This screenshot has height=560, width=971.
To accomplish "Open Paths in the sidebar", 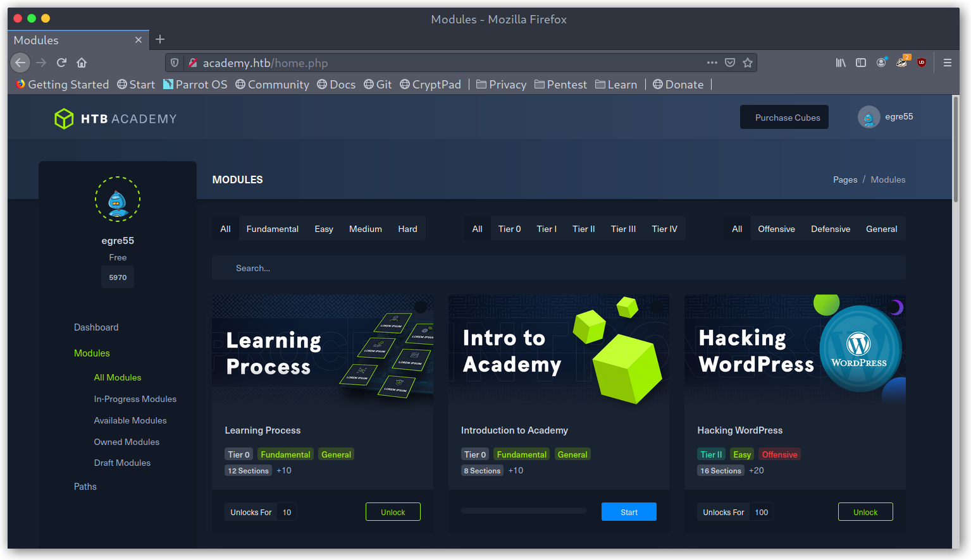I will (85, 487).
